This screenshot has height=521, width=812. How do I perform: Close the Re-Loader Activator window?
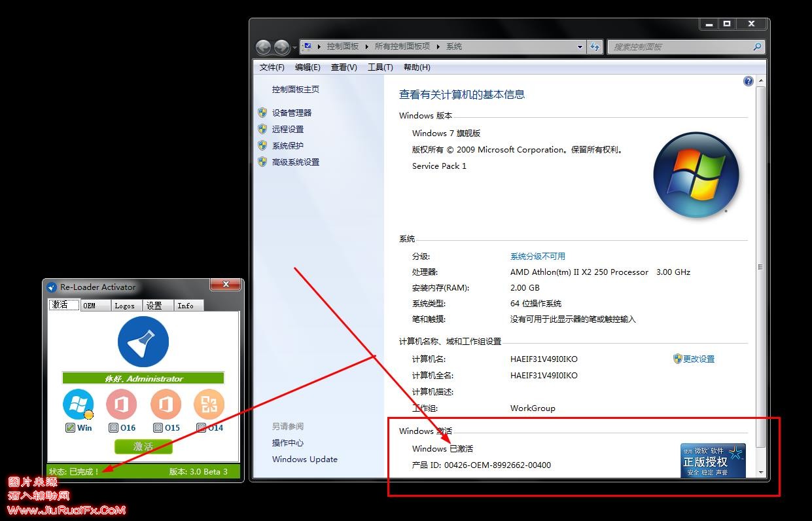point(226,284)
